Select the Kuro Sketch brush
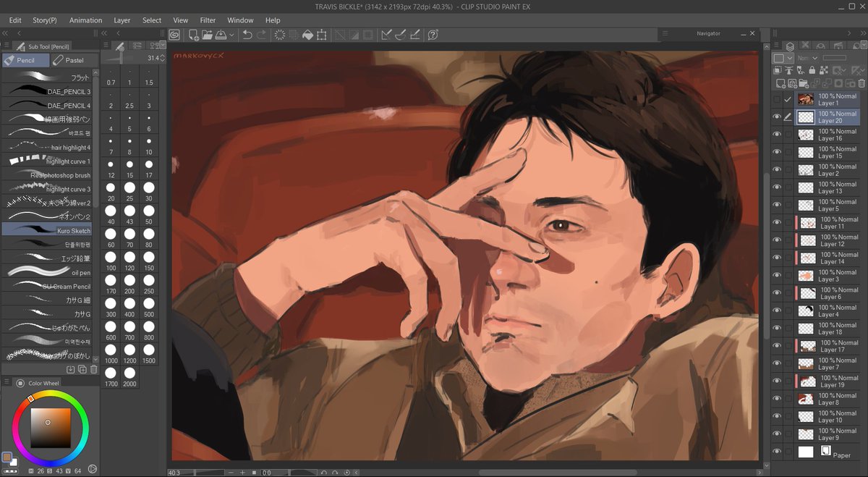868x477 pixels. point(47,230)
